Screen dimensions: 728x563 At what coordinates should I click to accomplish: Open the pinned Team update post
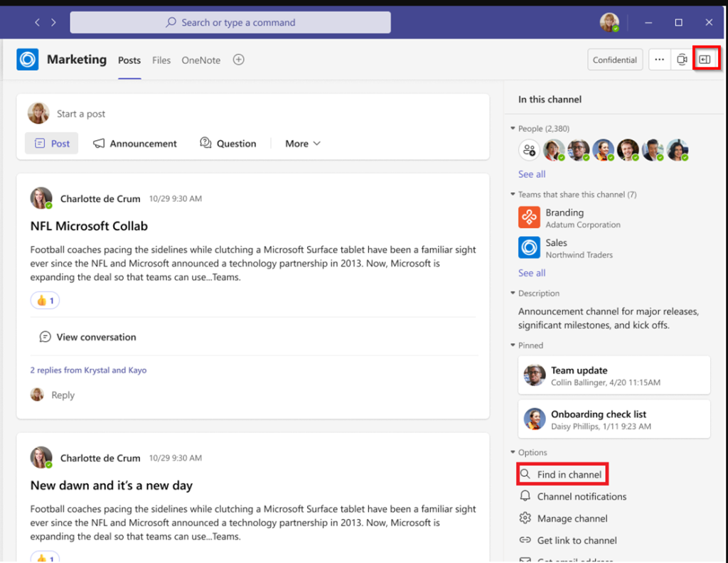[x=614, y=375]
